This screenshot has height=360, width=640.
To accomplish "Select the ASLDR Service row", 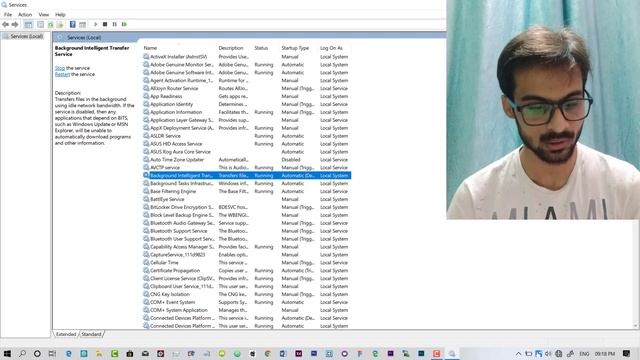I will pyautogui.click(x=247, y=136).
